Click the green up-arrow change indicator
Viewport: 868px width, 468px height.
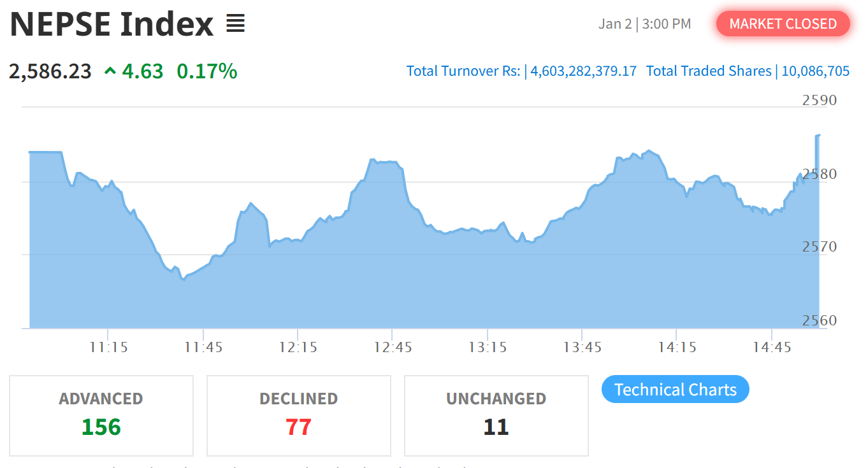click(x=110, y=71)
